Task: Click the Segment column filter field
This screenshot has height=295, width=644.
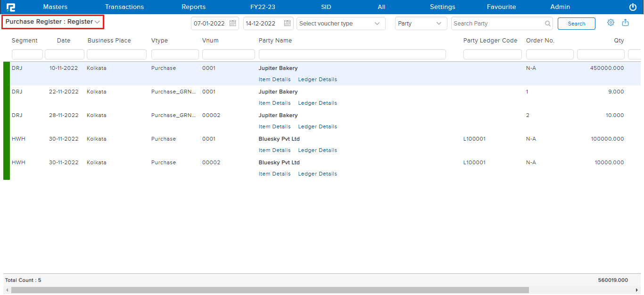Action: pos(27,54)
